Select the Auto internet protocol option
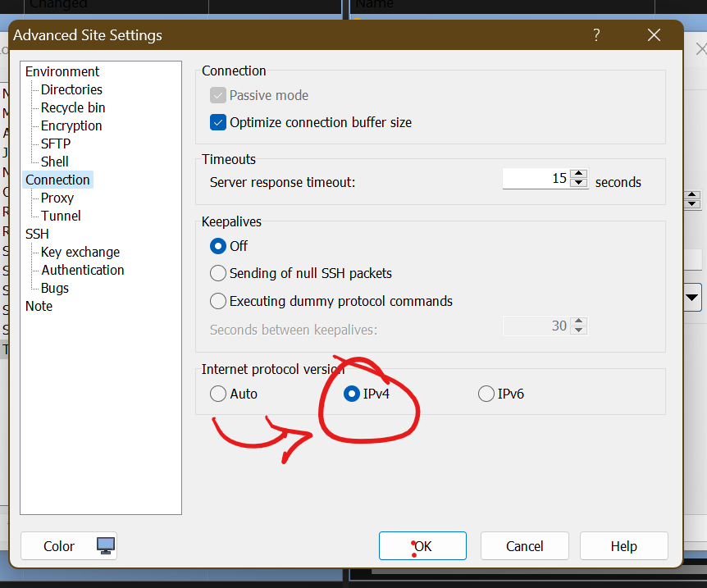The height and width of the screenshot is (588, 707). coord(218,394)
